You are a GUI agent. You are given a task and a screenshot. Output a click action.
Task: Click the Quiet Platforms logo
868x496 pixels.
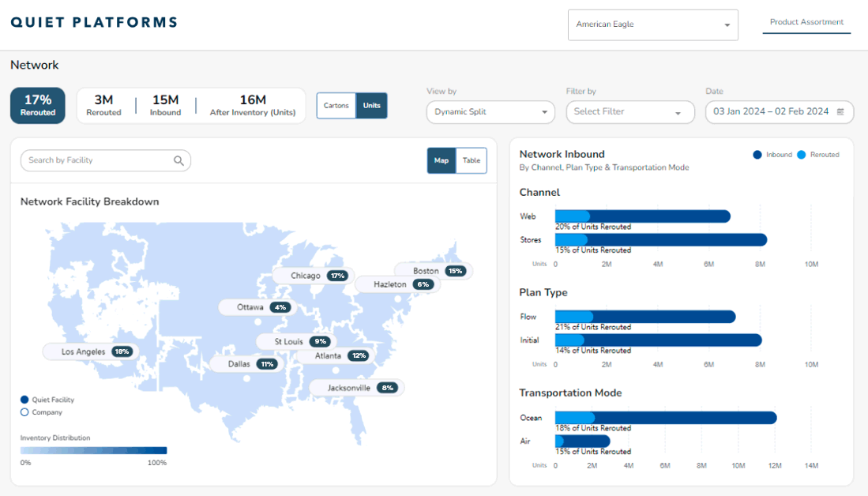[94, 22]
